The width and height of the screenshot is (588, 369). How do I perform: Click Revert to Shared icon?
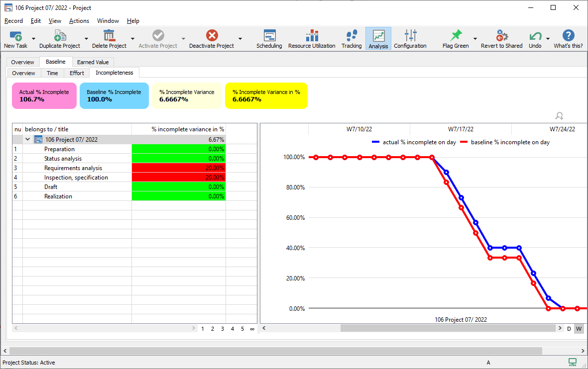(x=502, y=36)
